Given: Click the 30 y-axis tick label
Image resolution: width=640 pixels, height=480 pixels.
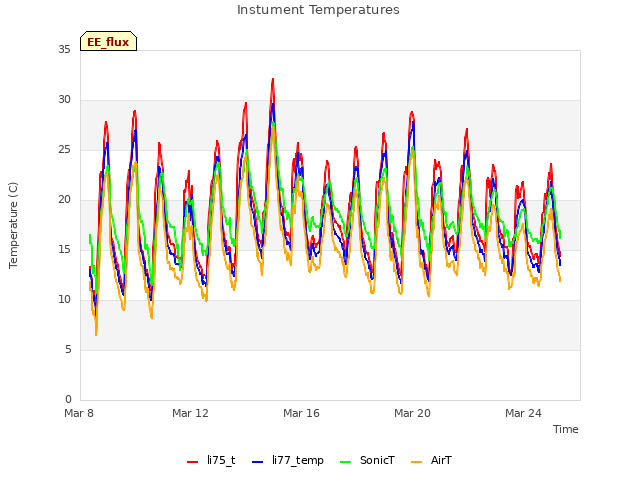Looking at the screenshot, I should pos(64,100).
